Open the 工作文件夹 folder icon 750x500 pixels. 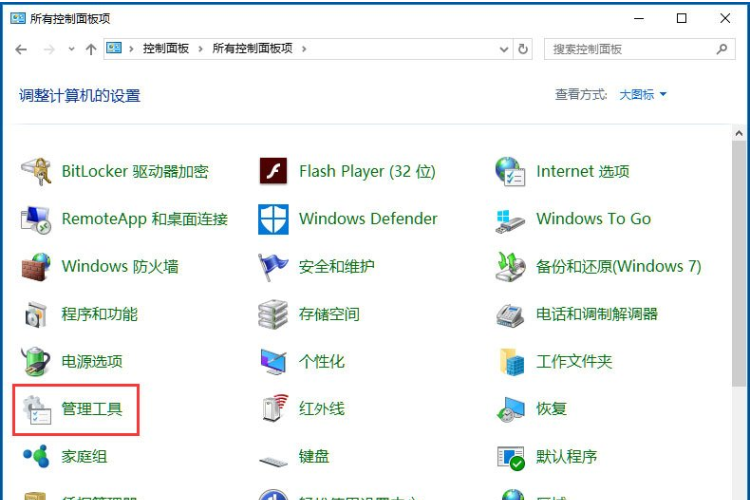click(x=510, y=362)
